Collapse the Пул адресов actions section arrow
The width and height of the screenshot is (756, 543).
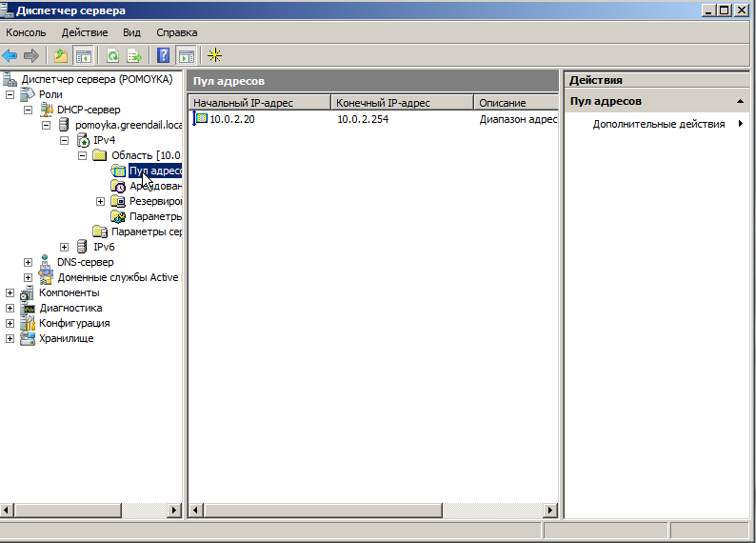tap(740, 101)
